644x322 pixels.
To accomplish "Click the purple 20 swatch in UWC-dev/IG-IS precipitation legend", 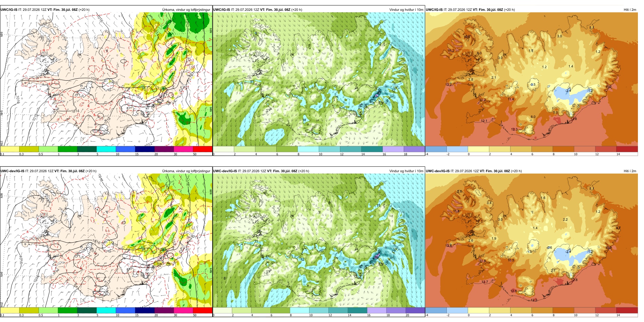I will 164,310.
